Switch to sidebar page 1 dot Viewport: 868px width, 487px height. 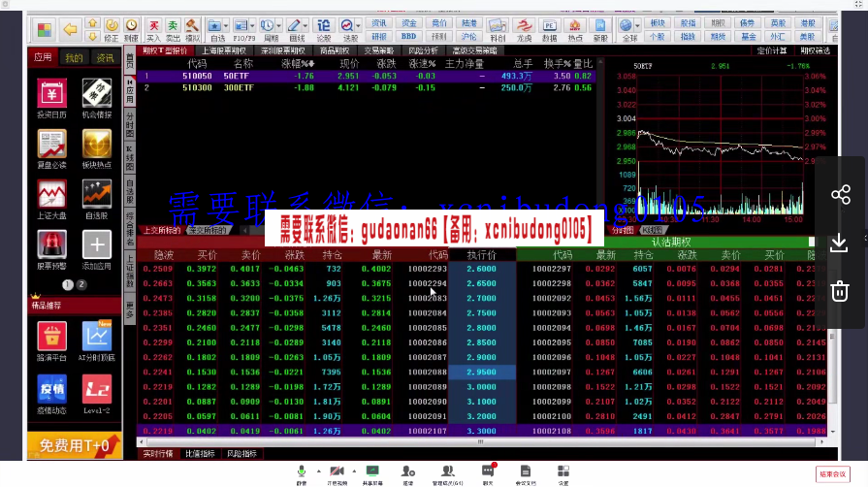(68, 285)
